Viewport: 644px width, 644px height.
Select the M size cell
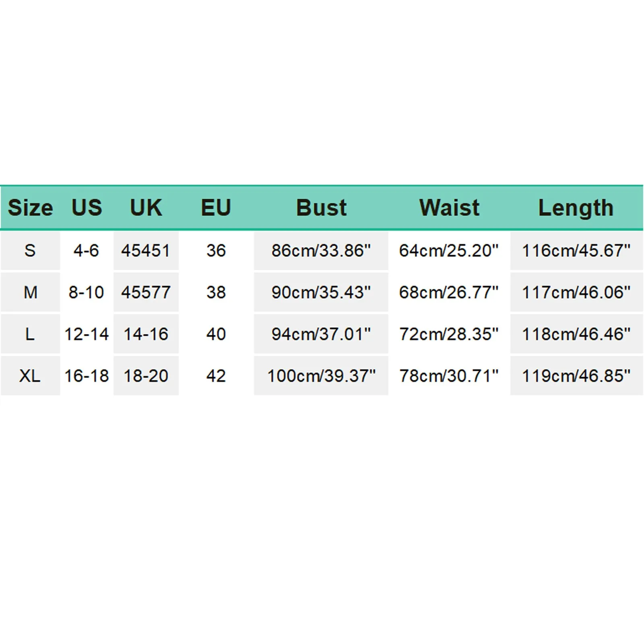coord(30,292)
